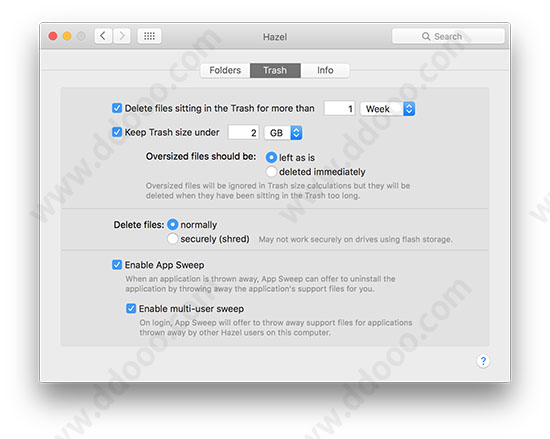The height and width of the screenshot is (439, 550).
Task: Click the flash storage warning note
Action: coord(356,239)
